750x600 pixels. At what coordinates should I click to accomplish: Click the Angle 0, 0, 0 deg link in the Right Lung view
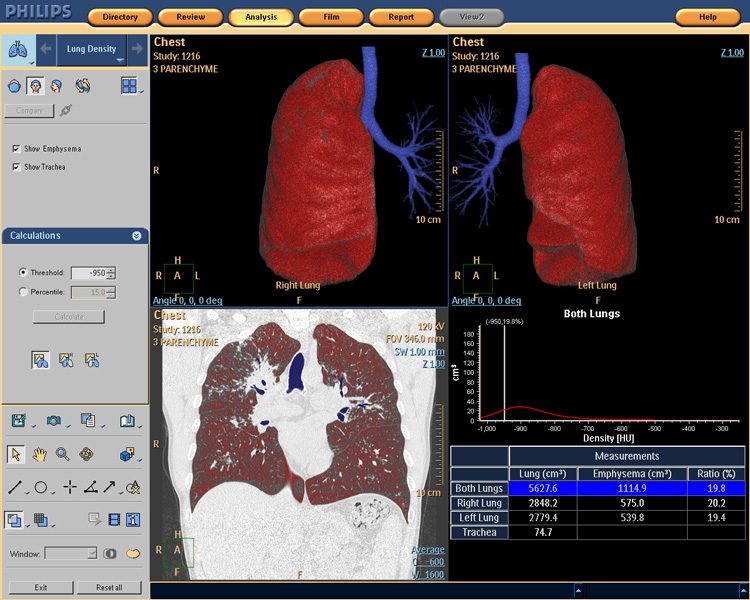click(x=188, y=300)
